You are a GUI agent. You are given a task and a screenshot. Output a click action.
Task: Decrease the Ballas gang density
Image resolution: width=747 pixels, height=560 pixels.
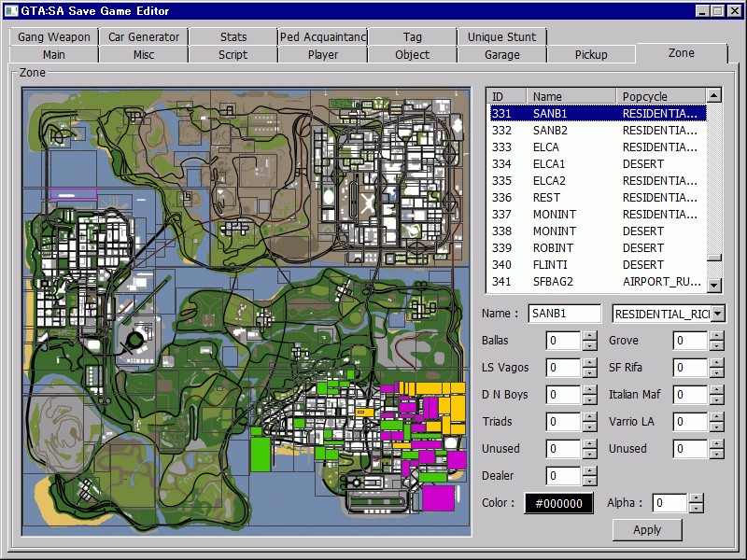pyautogui.click(x=590, y=345)
